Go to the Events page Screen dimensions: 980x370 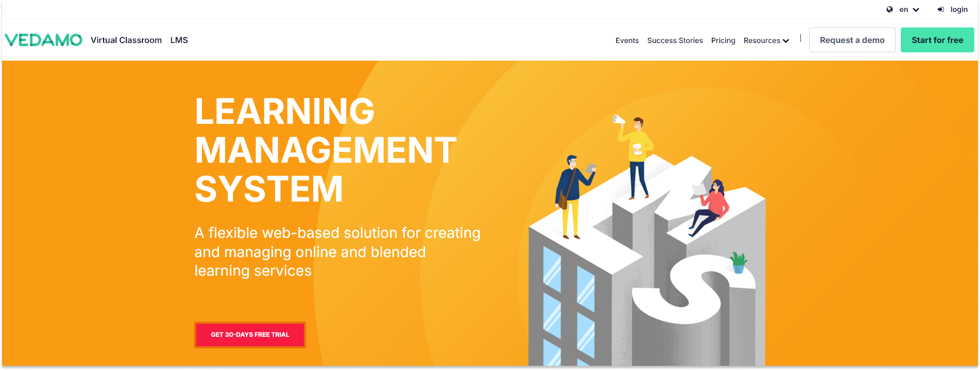pyautogui.click(x=627, y=40)
